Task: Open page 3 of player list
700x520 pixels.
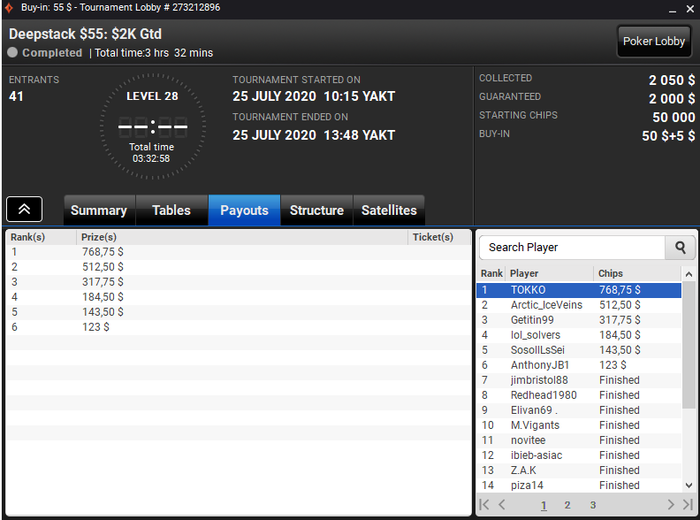Action: click(x=593, y=505)
